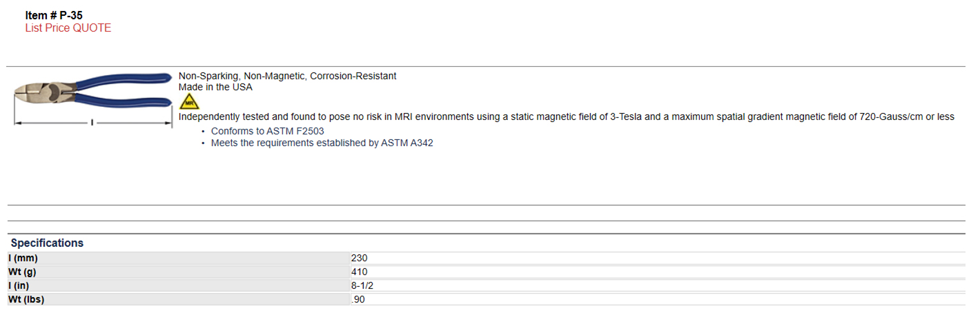The width and height of the screenshot is (980, 333).
Task: Select the .90 pounds value cell
Action: point(658,299)
